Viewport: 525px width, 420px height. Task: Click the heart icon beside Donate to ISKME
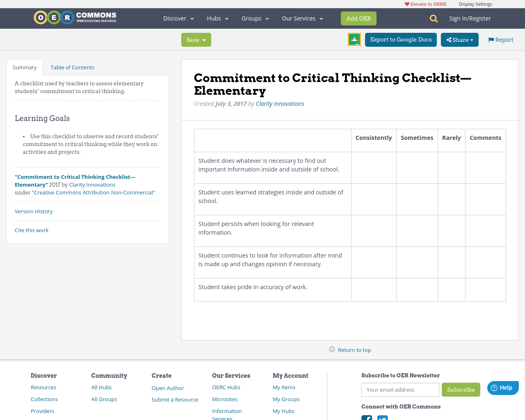tap(407, 3)
